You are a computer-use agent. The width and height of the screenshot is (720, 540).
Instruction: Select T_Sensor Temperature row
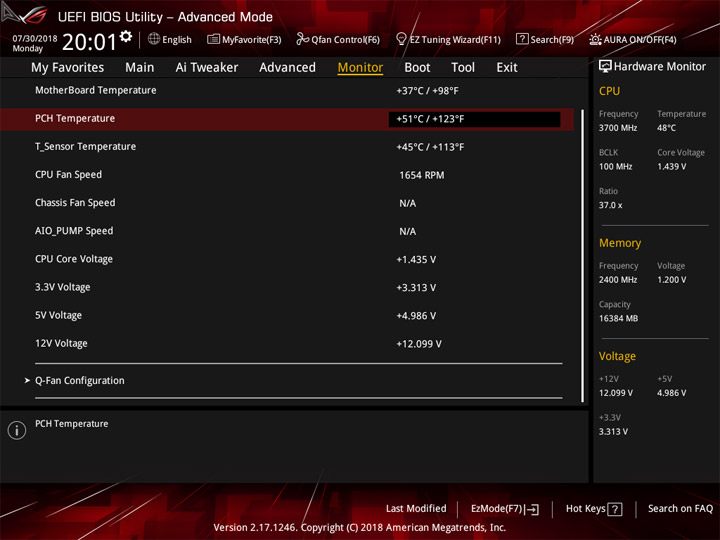pyautogui.click(x=287, y=147)
